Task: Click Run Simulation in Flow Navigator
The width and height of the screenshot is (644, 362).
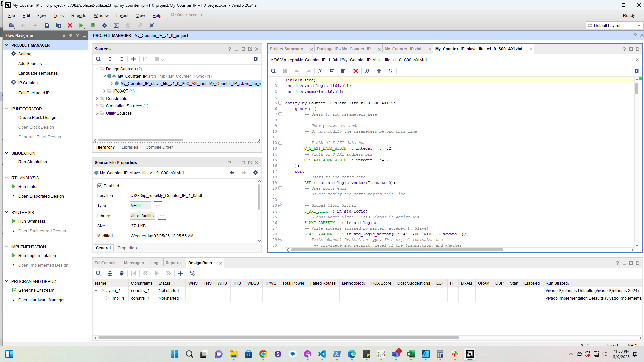Action: pyautogui.click(x=33, y=162)
